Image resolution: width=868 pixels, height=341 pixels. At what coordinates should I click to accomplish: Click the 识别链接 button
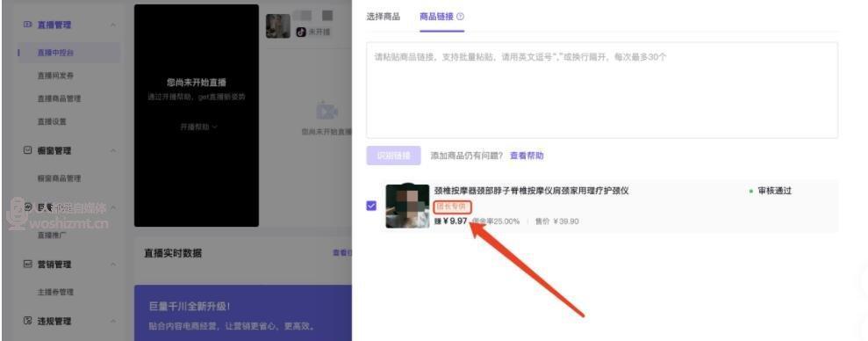pos(393,156)
